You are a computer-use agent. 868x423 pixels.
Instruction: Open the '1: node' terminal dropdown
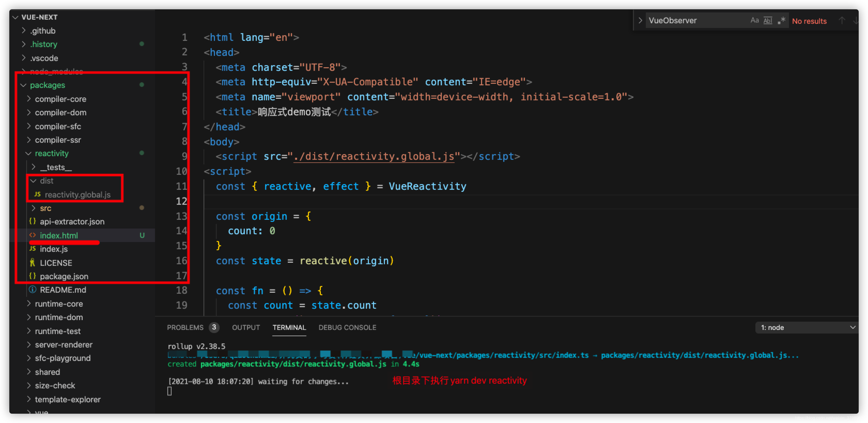pyautogui.click(x=807, y=328)
